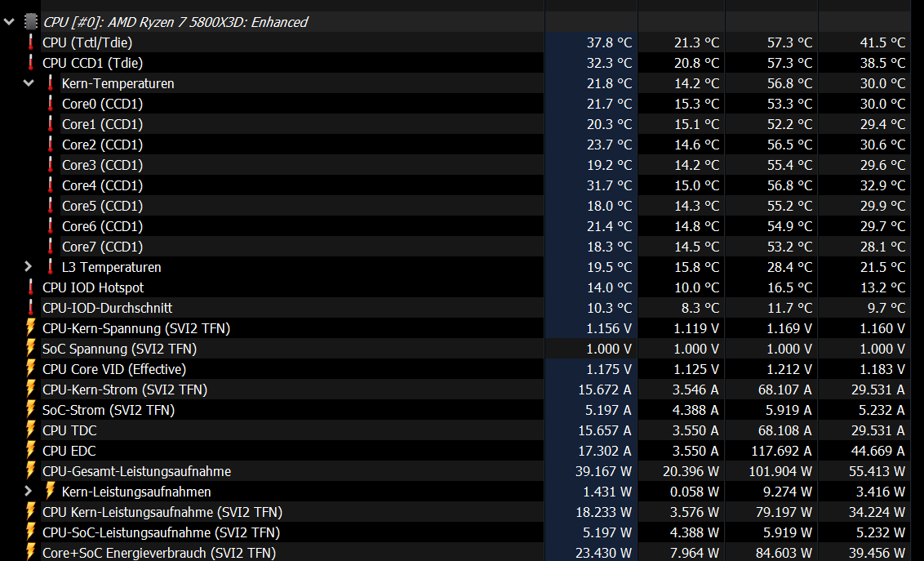The height and width of the screenshot is (561, 924).
Task: Click maximum value 117.692 A for CPU EDC
Action: click(781, 451)
